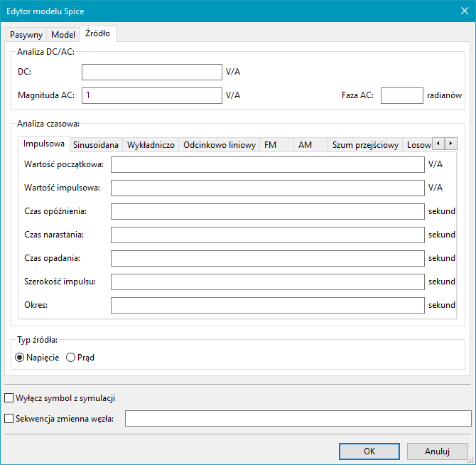
Task: Select the Prąd source type
Action: pyautogui.click(x=70, y=358)
